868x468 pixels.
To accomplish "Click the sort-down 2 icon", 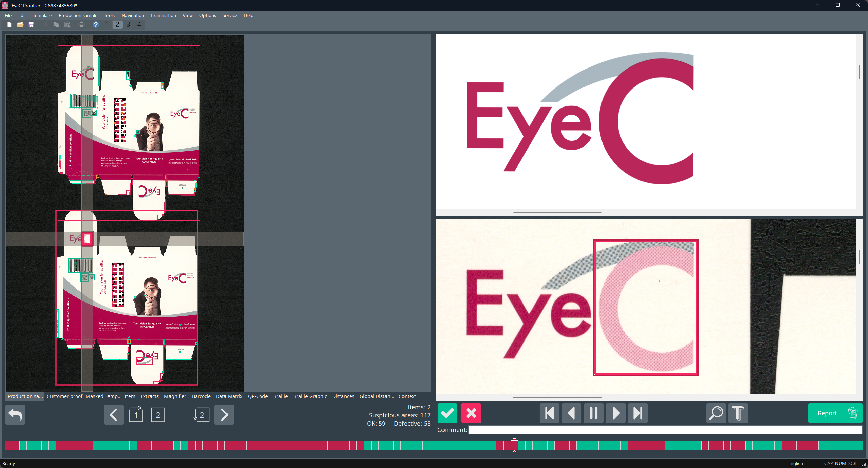I will 201,415.
